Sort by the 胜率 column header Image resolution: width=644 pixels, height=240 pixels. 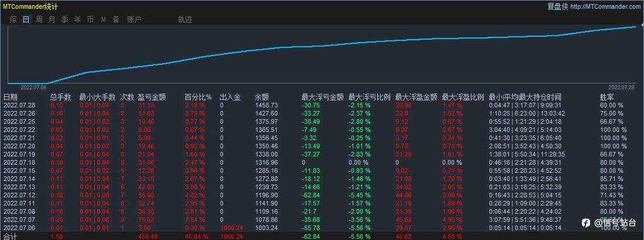607,97
